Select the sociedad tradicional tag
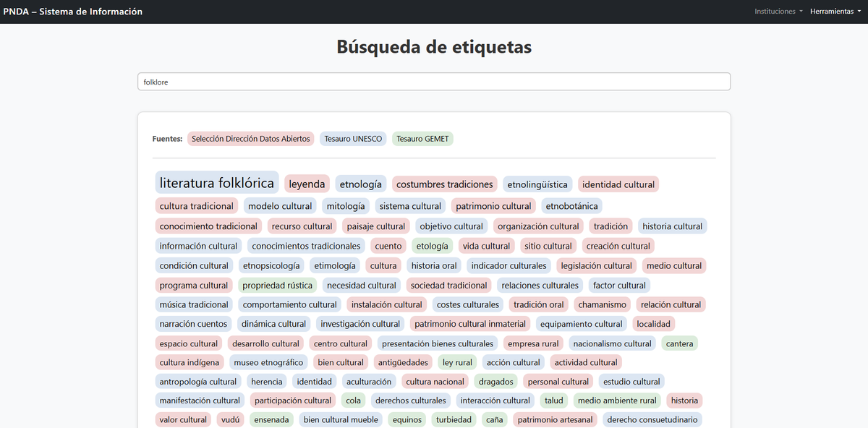This screenshot has height=428, width=868. pos(448,285)
